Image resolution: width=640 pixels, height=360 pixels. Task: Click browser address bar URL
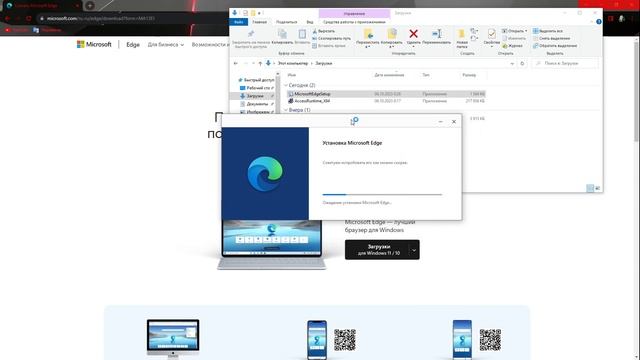tap(101, 18)
